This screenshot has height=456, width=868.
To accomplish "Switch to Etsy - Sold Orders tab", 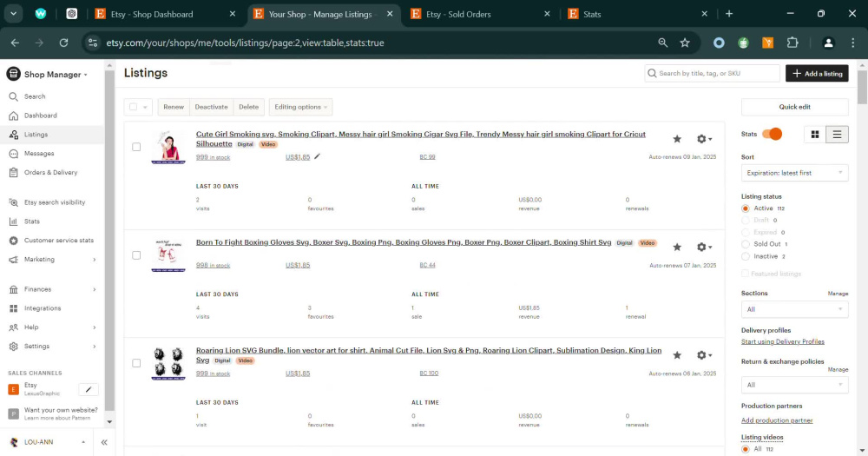I will point(479,14).
